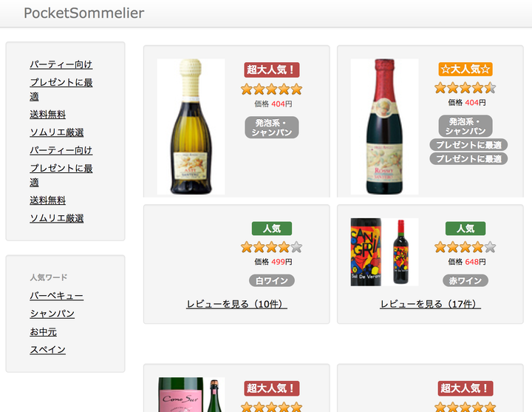532x412 pixels.
Task: Open the PocketSommelier site title
Action: click(x=83, y=13)
